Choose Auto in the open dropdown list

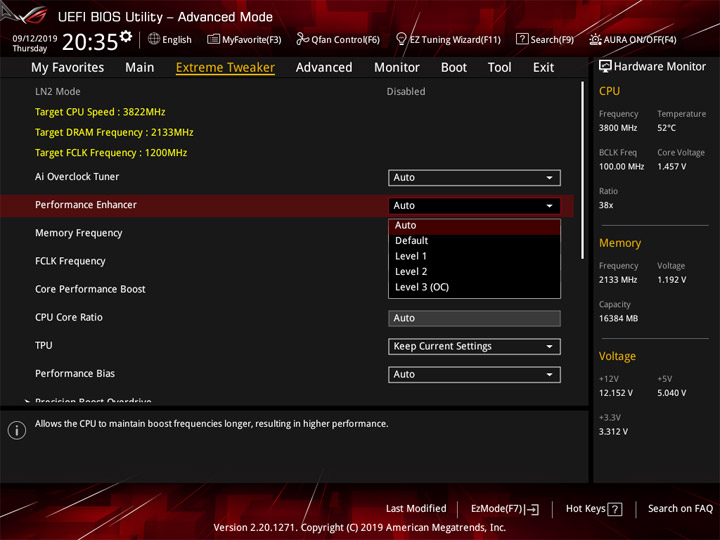pyautogui.click(x=474, y=226)
